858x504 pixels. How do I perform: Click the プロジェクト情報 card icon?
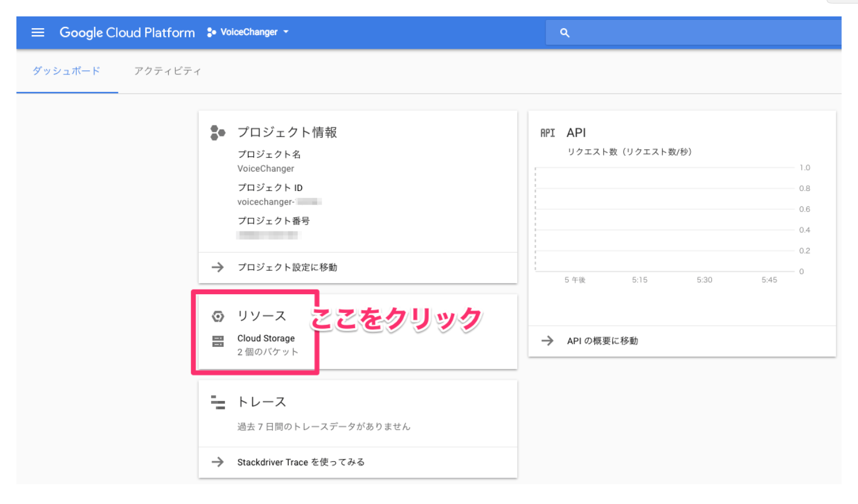pyautogui.click(x=217, y=132)
